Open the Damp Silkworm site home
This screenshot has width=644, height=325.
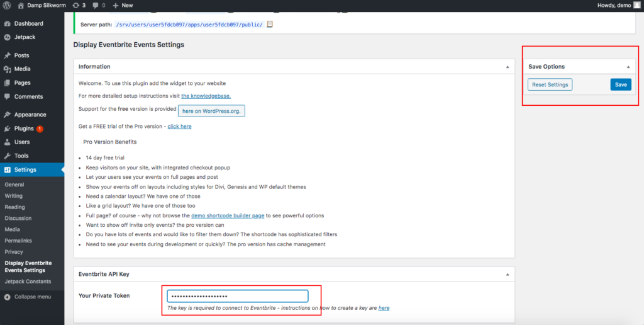[42, 5]
